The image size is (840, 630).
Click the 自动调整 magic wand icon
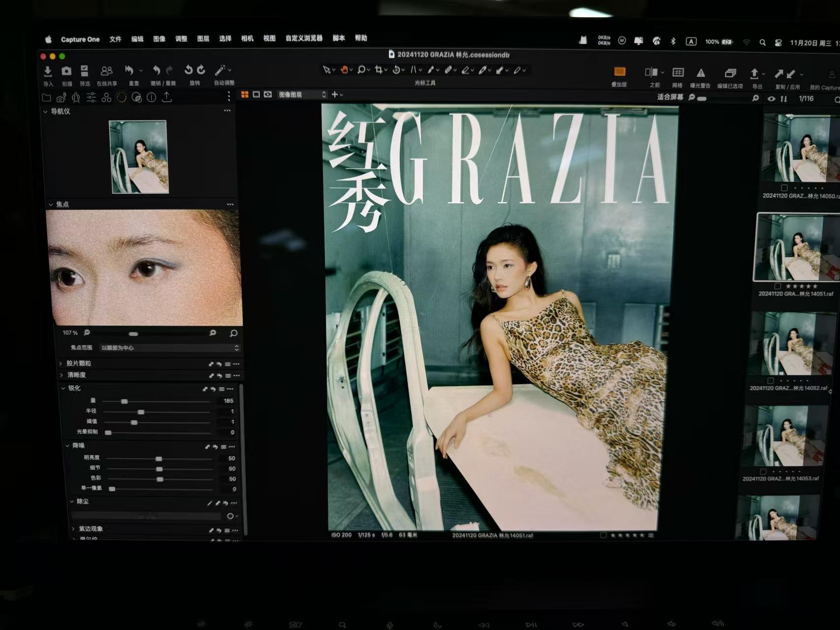[x=220, y=70]
